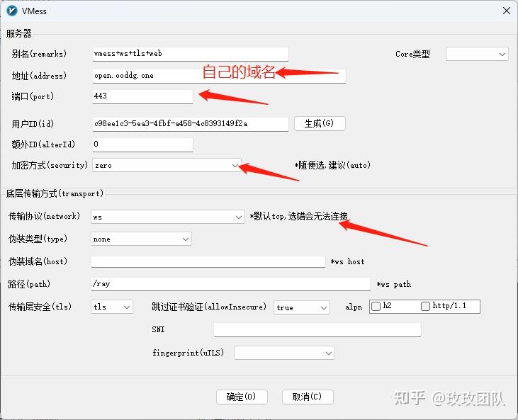
Task: Select the 用户ID(id) UUID field
Action: click(191, 124)
